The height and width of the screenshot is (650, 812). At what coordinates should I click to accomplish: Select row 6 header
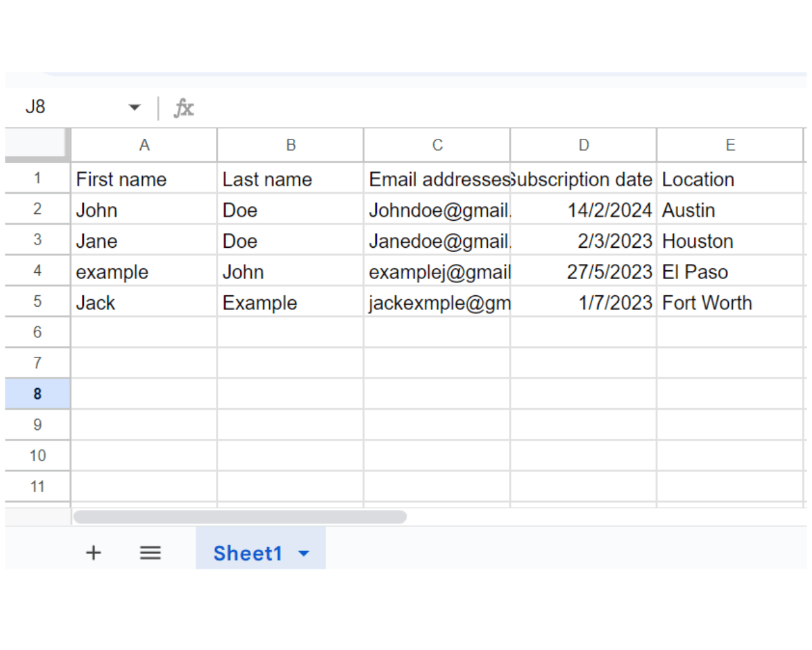pos(37,332)
